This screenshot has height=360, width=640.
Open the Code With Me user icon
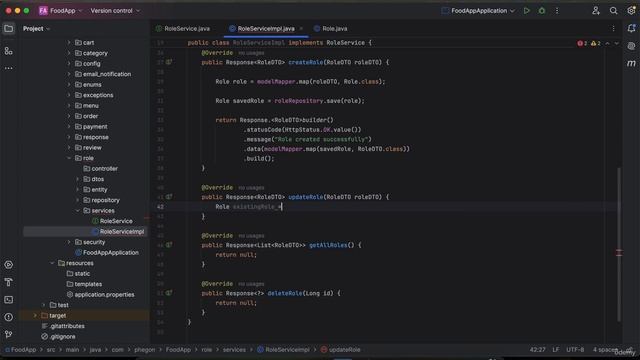point(596,11)
